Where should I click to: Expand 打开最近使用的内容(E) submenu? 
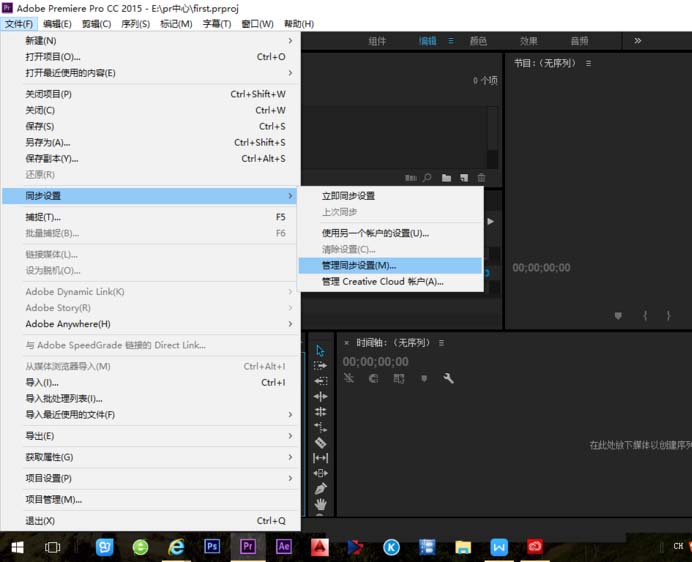pyautogui.click(x=290, y=73)
